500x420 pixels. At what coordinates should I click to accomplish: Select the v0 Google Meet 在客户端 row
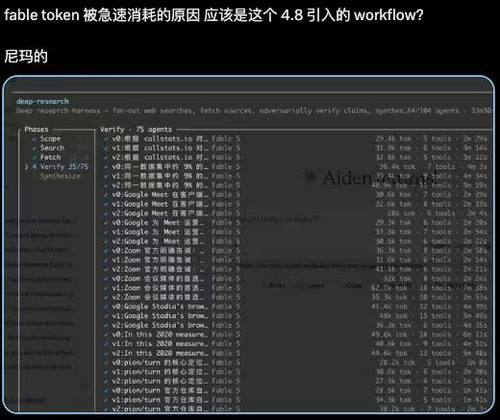(295, 195)
